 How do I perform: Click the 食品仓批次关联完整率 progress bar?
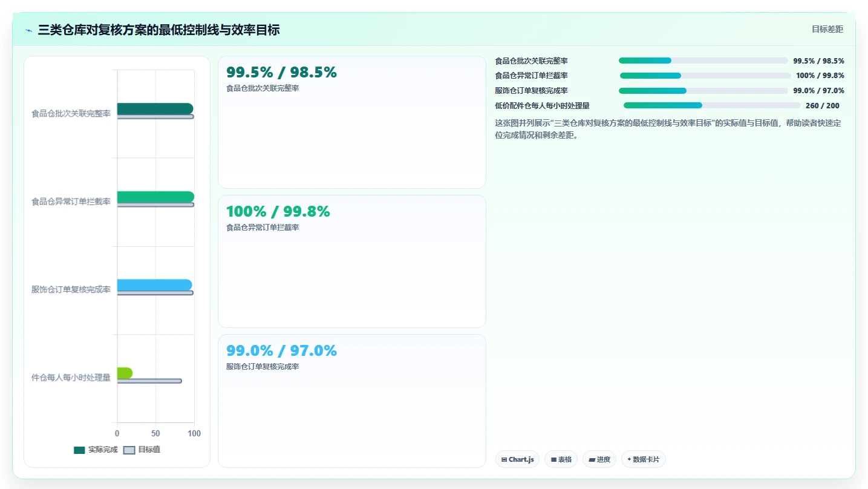tap(703, 61)
